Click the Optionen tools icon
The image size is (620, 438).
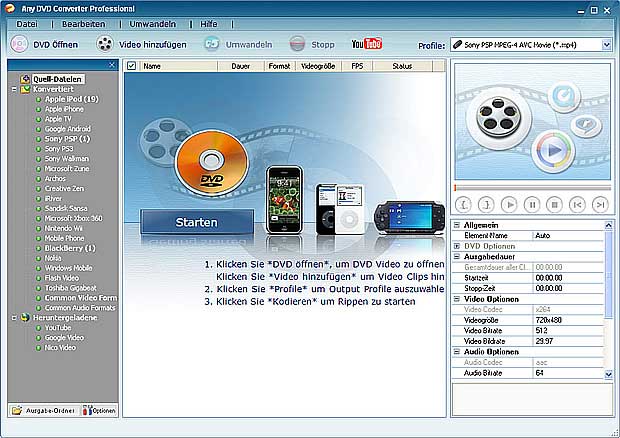pos(87,411)
